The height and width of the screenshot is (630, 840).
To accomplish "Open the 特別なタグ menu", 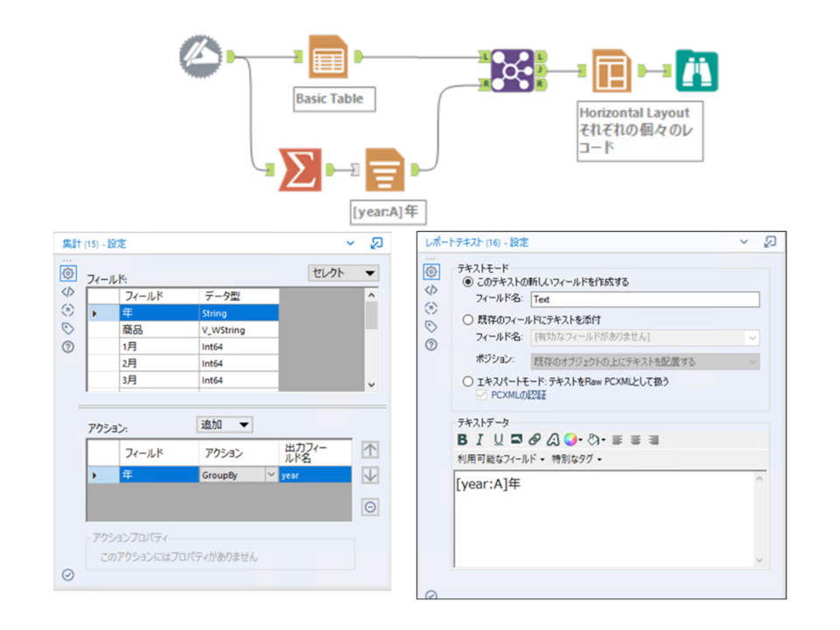I will pyautogui.click(x=577, y=458).
